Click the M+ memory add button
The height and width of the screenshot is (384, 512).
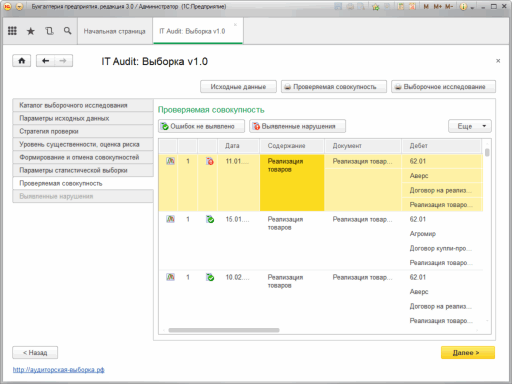438,6
